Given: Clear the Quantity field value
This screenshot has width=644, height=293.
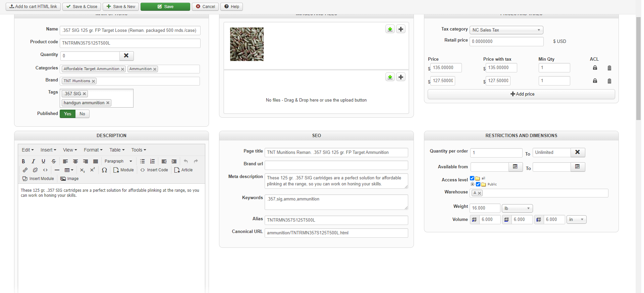Looking at the screenshot, I should [126, 56].
